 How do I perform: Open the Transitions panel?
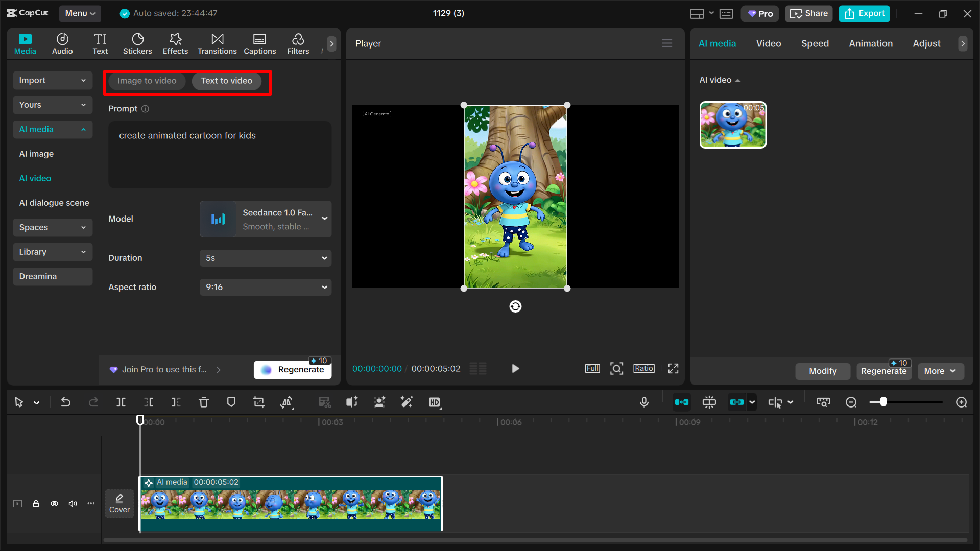point(217,43)
